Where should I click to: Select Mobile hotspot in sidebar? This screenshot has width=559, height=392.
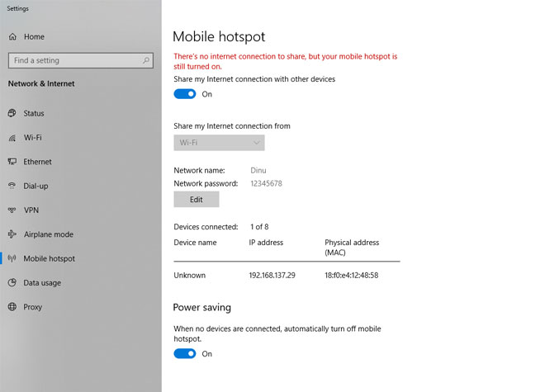coord(50,259)
